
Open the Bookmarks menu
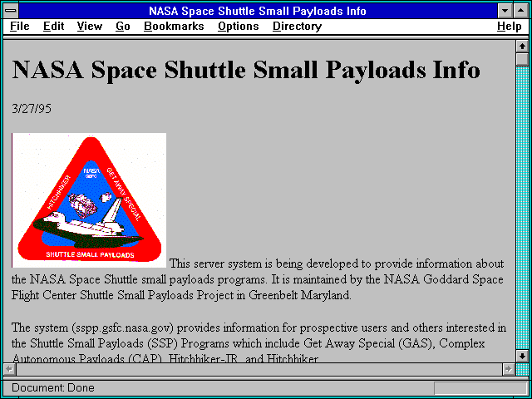[x=174, y=27]
